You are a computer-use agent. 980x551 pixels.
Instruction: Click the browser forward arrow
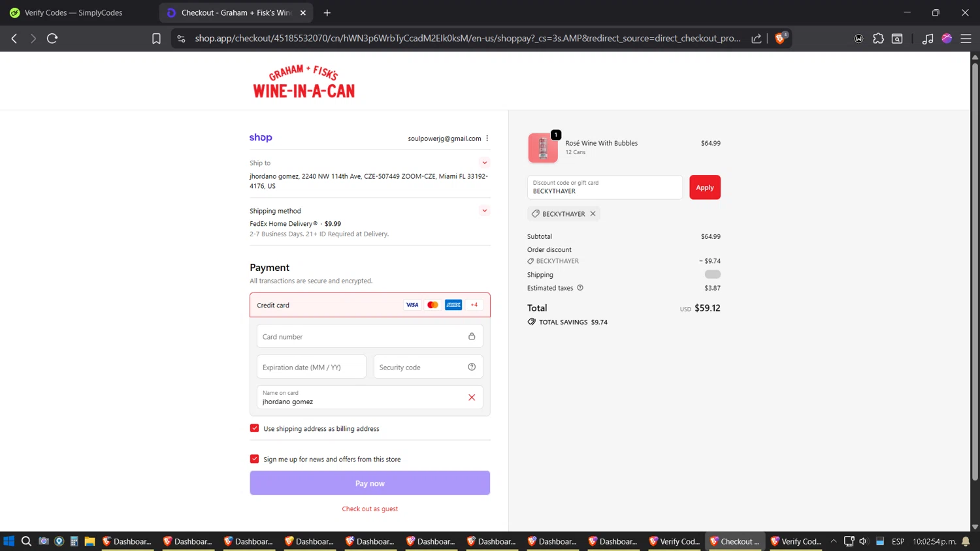33,39
